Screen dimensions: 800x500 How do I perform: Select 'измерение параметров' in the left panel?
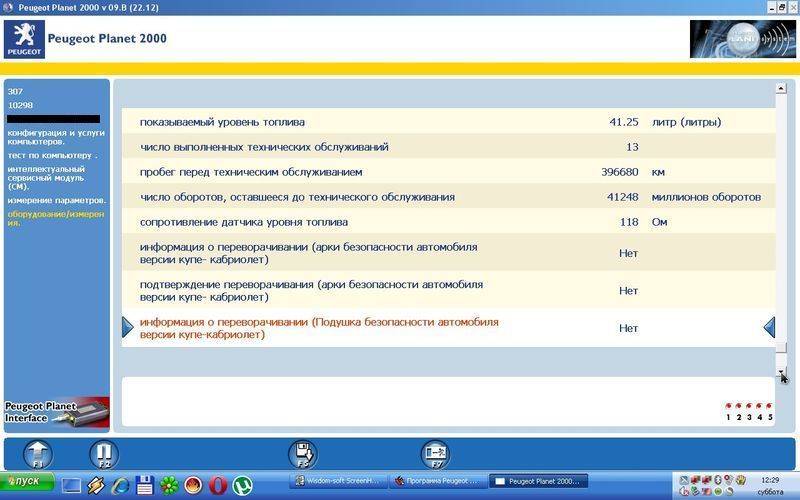[56, 200]
